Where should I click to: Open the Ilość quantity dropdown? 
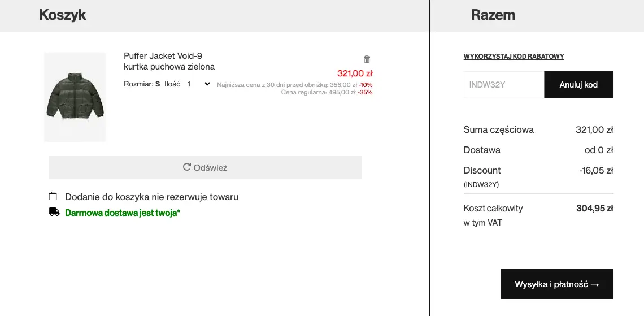198,84
